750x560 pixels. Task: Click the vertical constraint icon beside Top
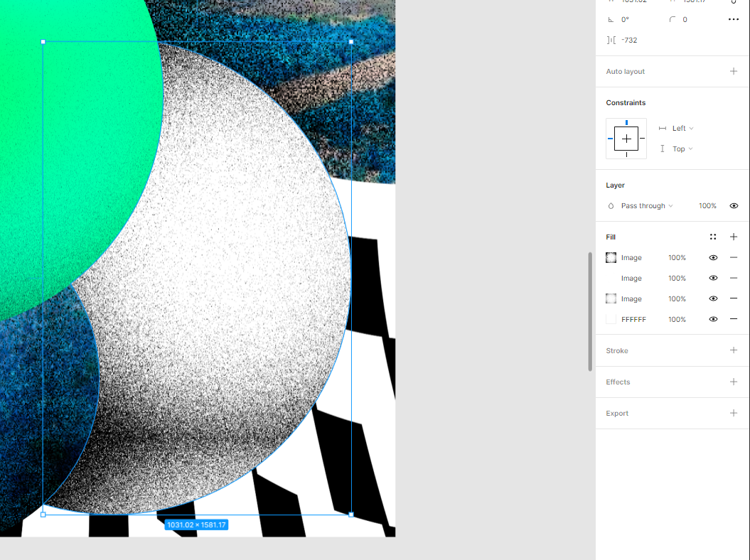pyautogui.click(x=663, y=149)
